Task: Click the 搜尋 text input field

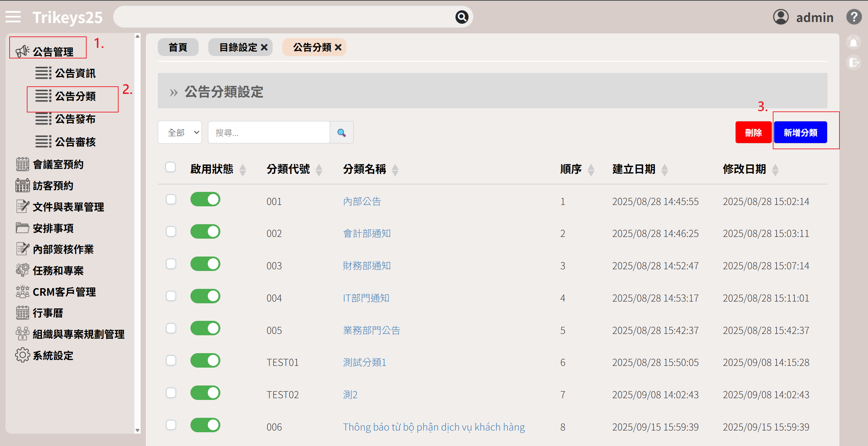Action: 268,132
